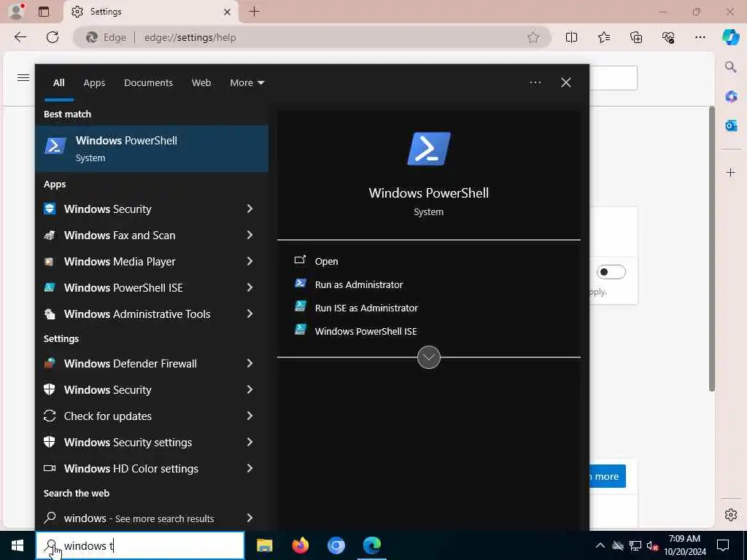Viewport: 747px width, 560px height.
Task: Open Edge Collections icon
Action: tap(636, 37)
